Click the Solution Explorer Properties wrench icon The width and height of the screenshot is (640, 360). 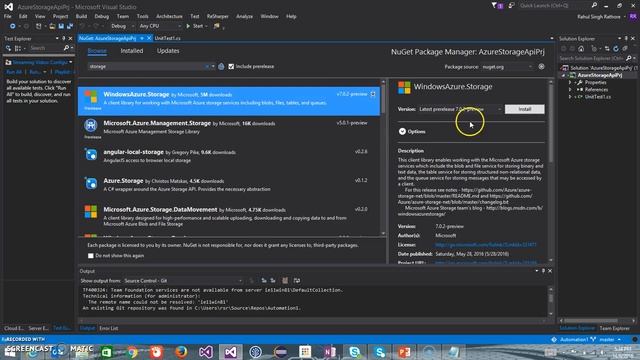pos(580,82)
